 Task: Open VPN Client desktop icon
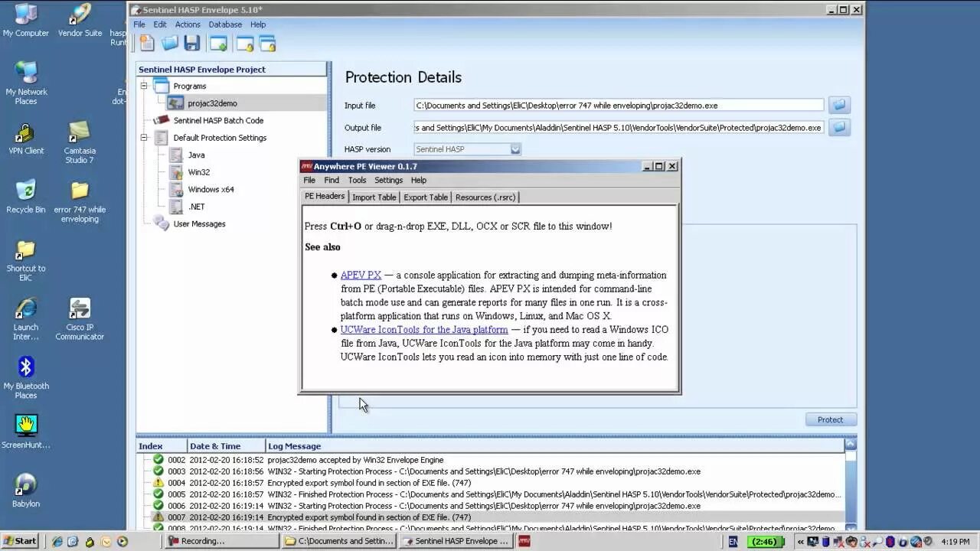(x=26, y=138)
